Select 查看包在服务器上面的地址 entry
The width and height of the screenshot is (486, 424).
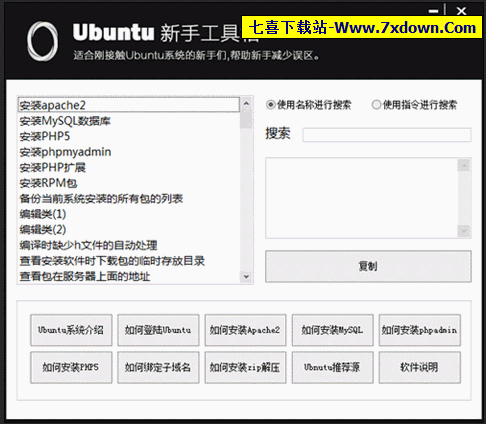coord(129,276)
